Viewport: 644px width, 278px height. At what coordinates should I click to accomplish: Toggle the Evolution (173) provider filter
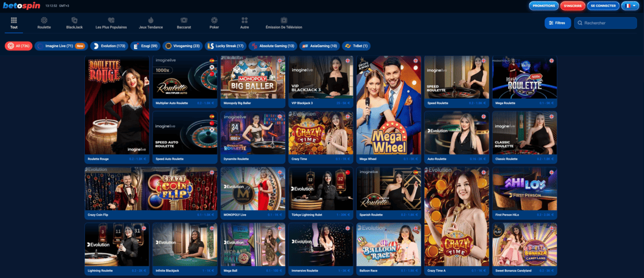(x=109, y=46)
